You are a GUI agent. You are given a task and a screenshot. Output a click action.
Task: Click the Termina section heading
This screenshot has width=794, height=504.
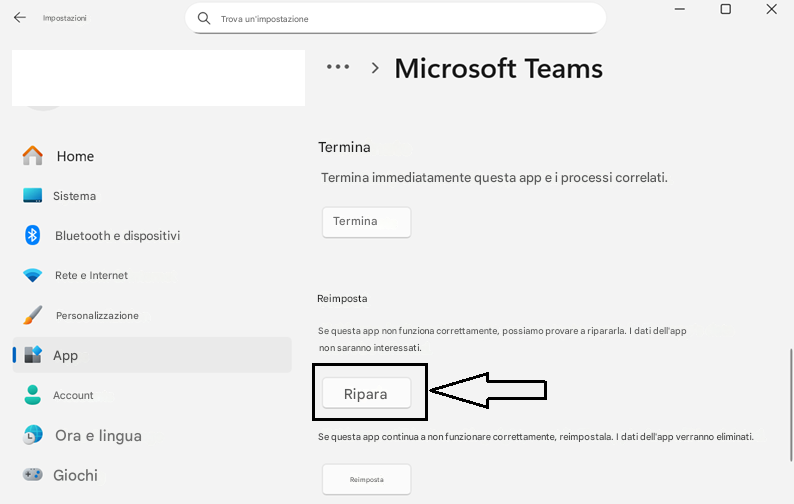coord(344,147)
